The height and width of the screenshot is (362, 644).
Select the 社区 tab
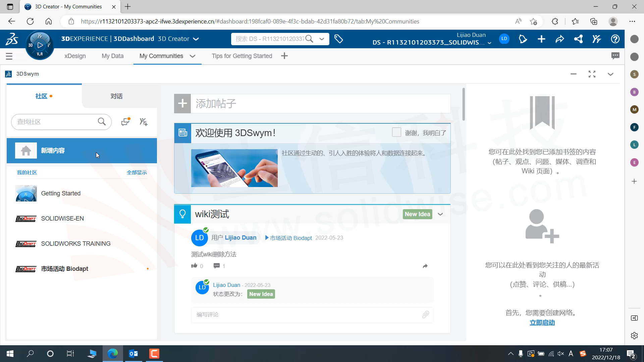[x=44, y=96]
